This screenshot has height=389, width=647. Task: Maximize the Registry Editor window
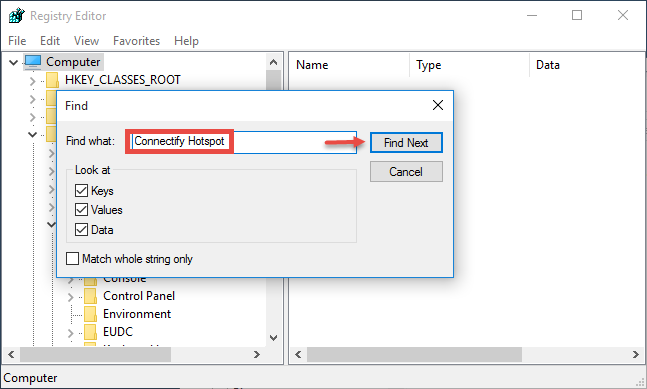[577, 16]
